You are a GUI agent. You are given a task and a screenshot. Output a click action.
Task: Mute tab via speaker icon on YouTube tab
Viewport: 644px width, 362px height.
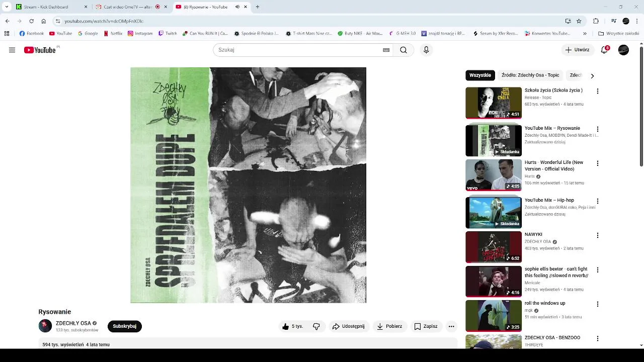pyautogui.click(x=237, y=7)
